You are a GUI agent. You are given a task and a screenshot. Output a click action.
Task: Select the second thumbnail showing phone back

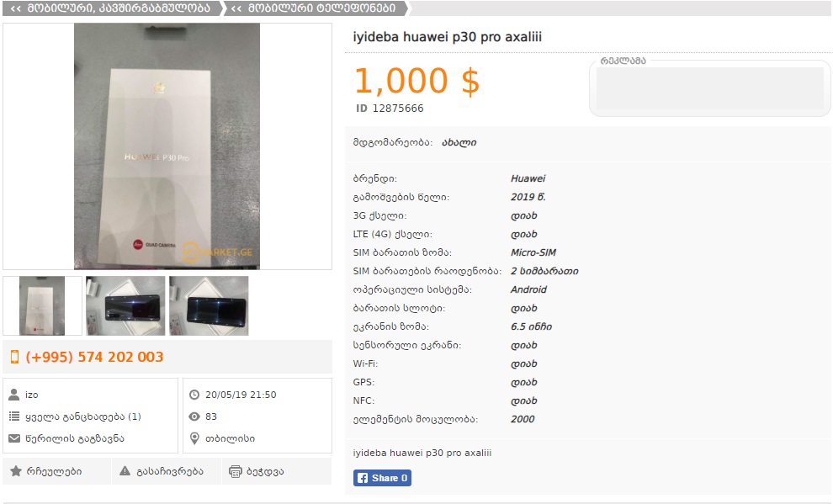pos(125,306)
